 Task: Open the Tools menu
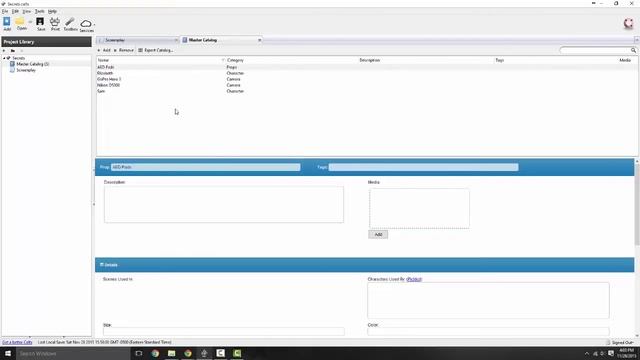point(40,11)
